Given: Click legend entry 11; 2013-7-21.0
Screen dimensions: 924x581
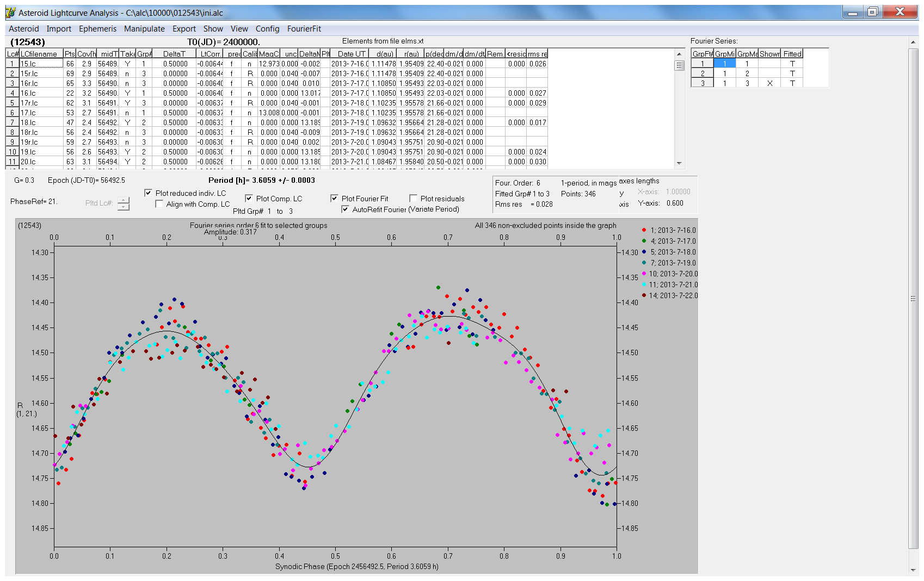Looking at the screenshot, I should click(x=670, y=285).
